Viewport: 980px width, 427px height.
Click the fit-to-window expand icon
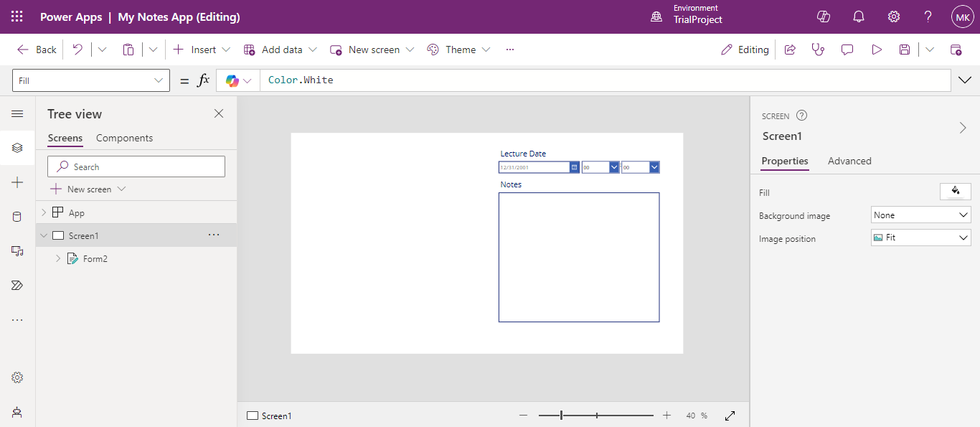point(730,416)
